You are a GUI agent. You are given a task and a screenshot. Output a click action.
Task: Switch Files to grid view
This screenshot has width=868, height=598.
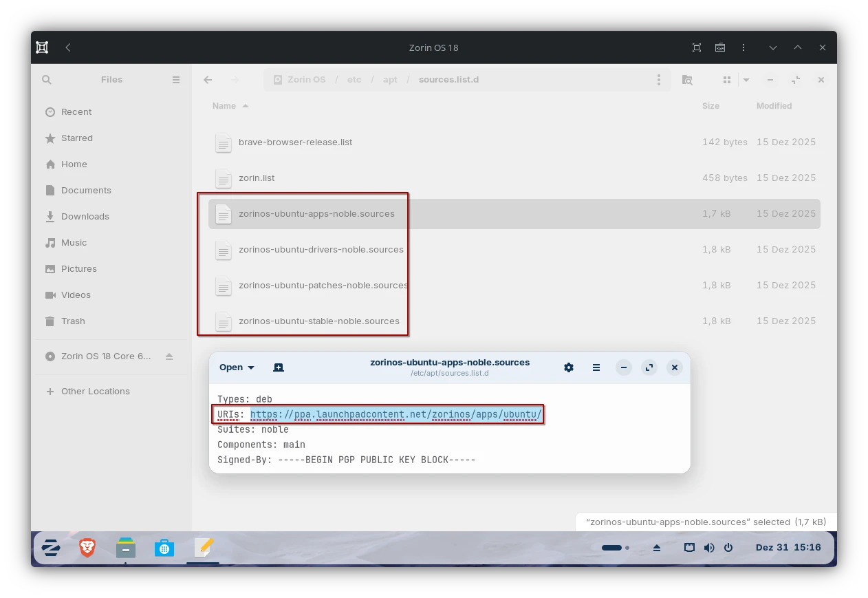[x=726, y=80]
